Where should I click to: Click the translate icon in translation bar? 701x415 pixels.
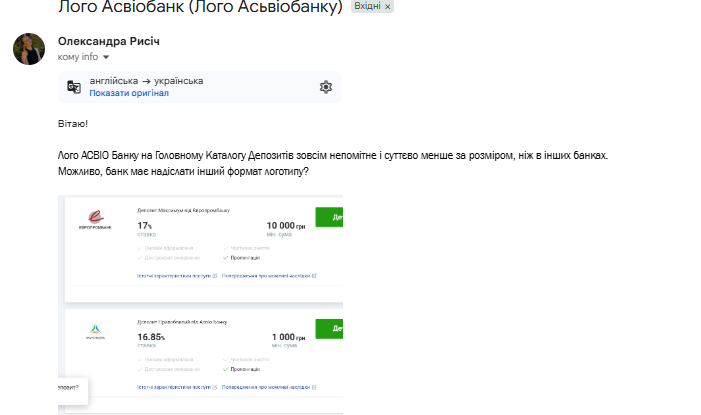74,87
